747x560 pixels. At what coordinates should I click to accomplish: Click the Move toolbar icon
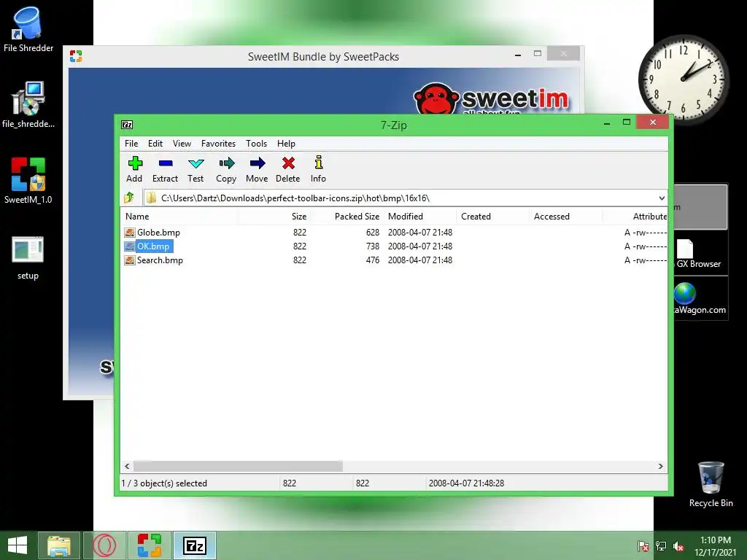point(258,169)
